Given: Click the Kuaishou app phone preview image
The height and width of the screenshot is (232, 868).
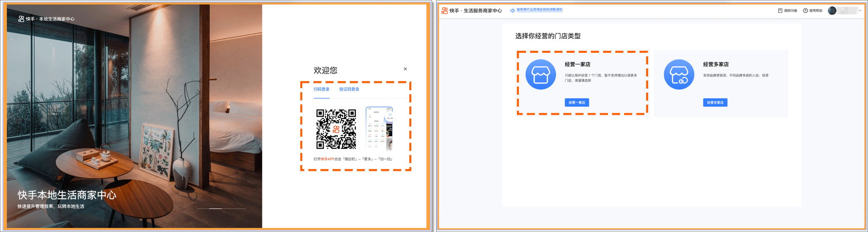Looking at the screenshot, I should [379, 128].
